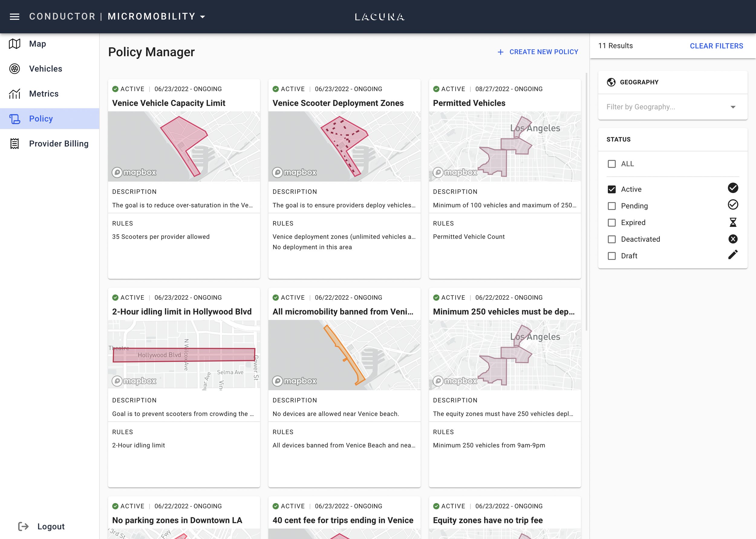Clear all filters
756x539 pixels.
point(716,46)
